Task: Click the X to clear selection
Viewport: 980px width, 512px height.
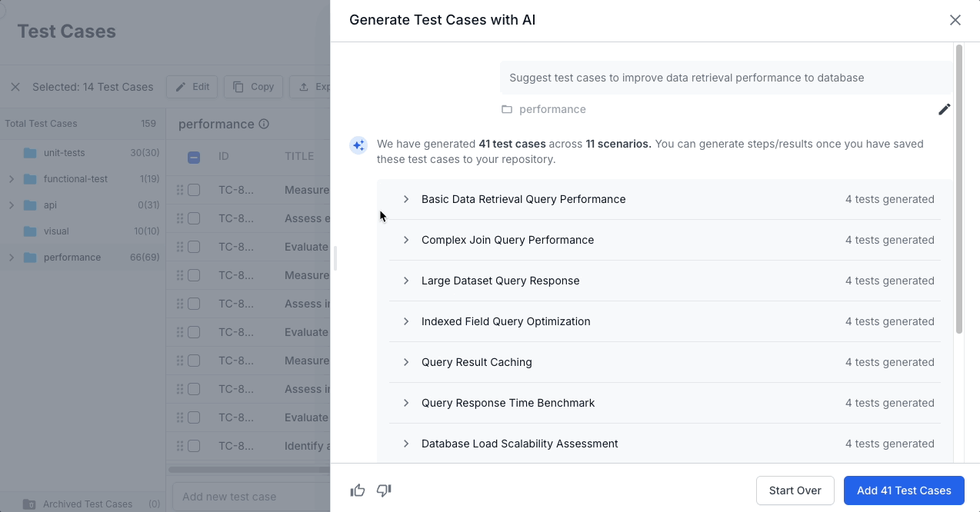Action: (15, 87)
